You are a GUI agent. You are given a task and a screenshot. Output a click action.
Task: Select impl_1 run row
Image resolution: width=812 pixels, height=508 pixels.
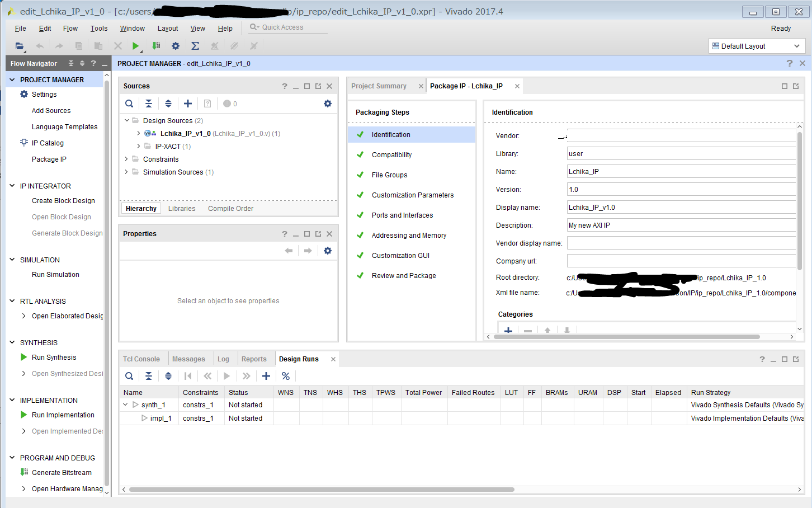pos(461,418)
